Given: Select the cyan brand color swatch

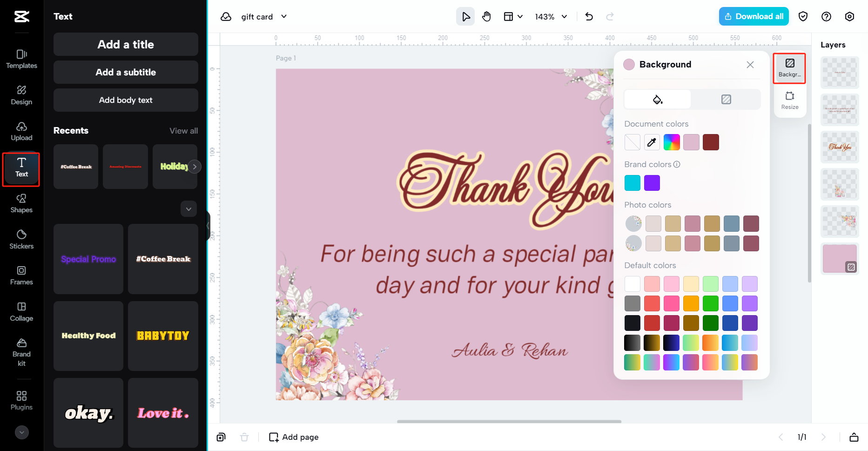Looking at the screenshot, I should click(632, 182).
